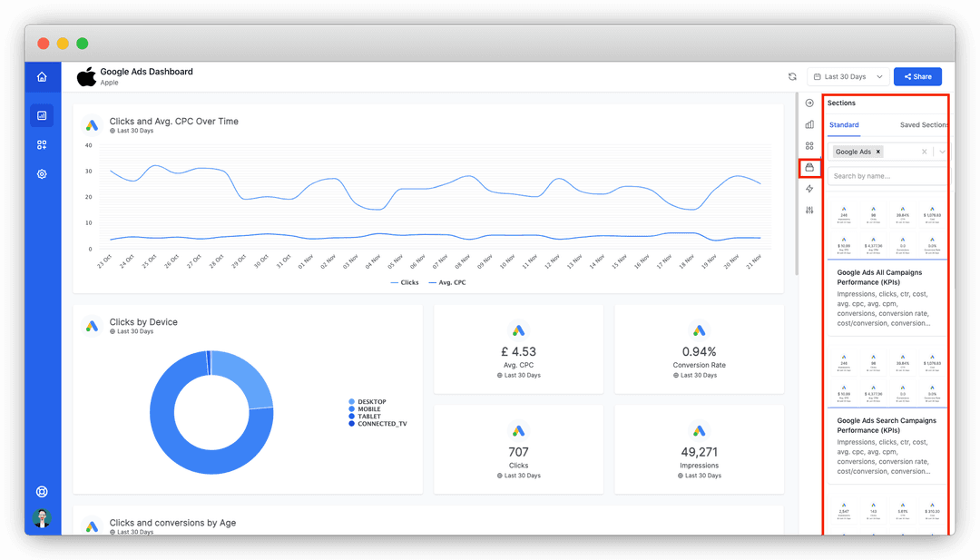
Task: Toggle the Avg. CPC legend item
Action: pos(446,282)
